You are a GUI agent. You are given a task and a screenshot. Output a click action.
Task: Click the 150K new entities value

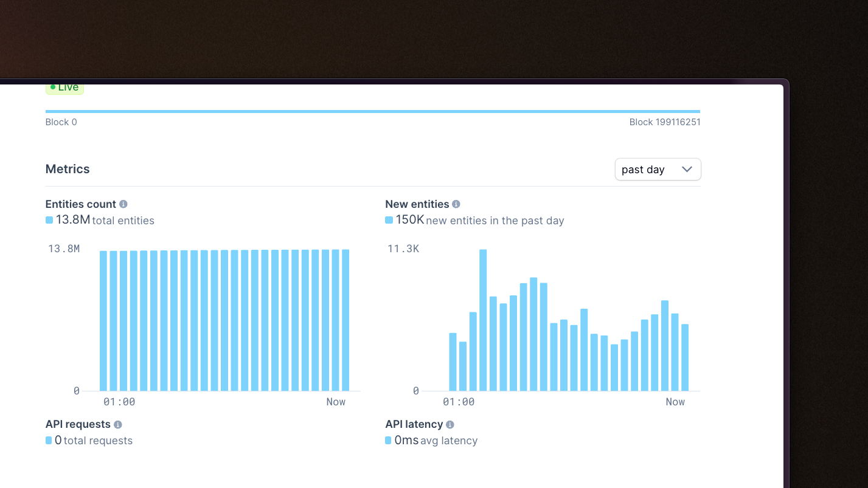410,219
